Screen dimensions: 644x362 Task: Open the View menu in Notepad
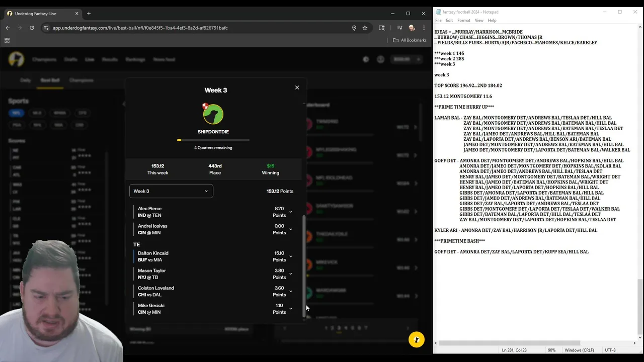[x=479, y=21]
